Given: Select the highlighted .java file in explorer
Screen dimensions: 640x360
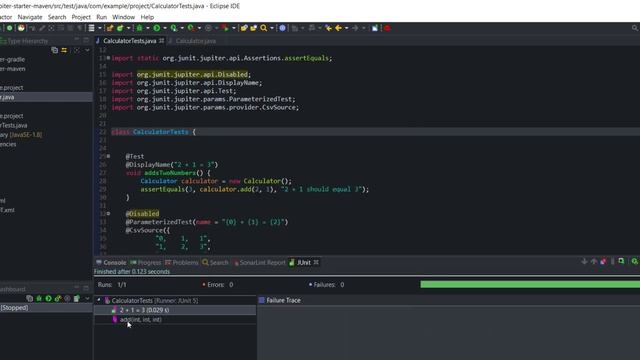Looking at the screenshot, I should (x=46, y=97).
